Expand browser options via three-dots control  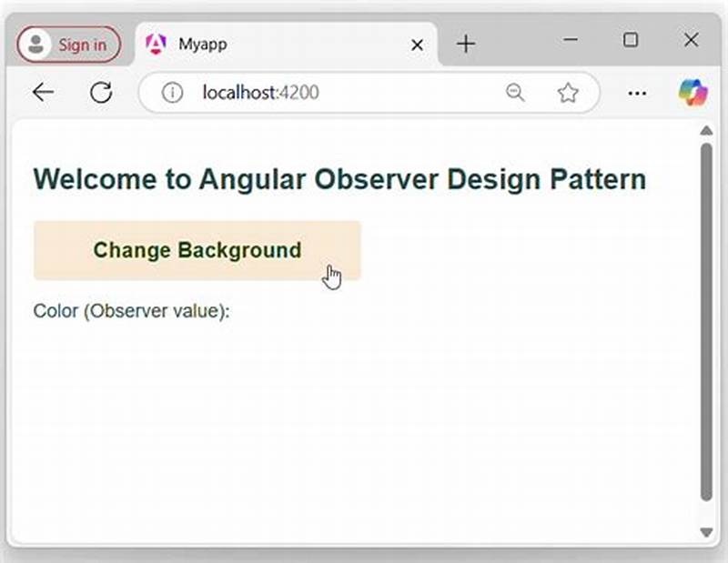[637, 92]
